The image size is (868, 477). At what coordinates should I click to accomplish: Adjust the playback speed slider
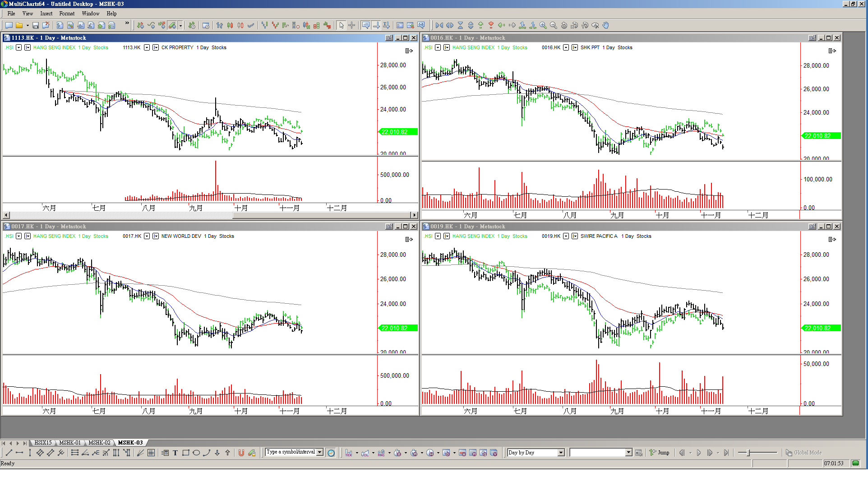tap(748, 453)
